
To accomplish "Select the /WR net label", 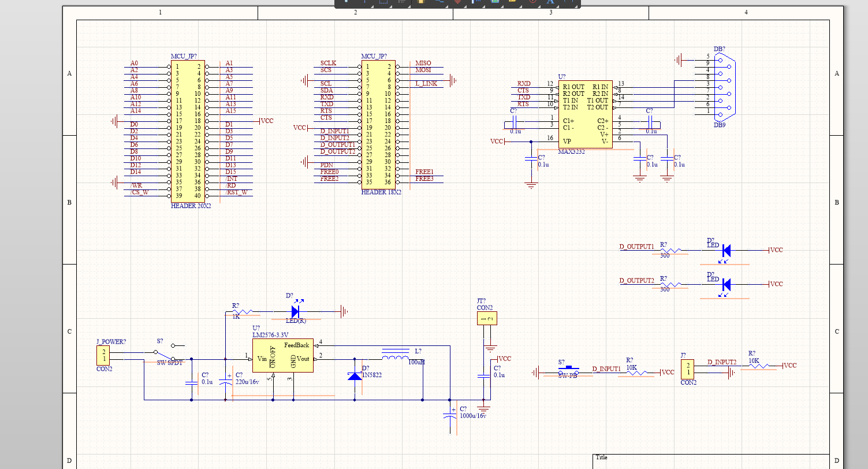I will coord(136,185).
